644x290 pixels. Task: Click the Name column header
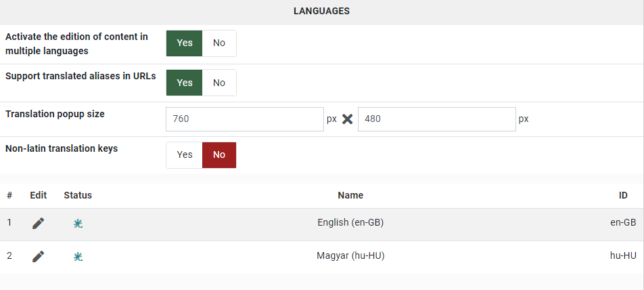click(x=350, y=195)
